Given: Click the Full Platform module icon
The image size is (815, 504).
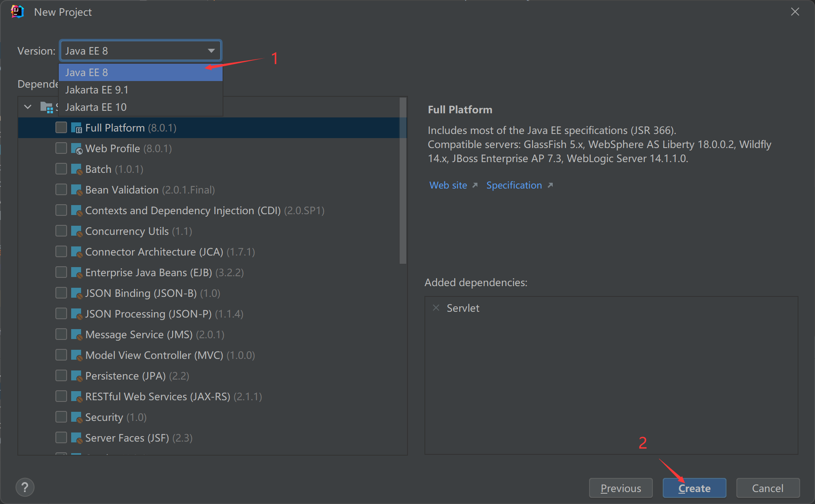Looking at the screenshot, I should (x=77, y=128).
